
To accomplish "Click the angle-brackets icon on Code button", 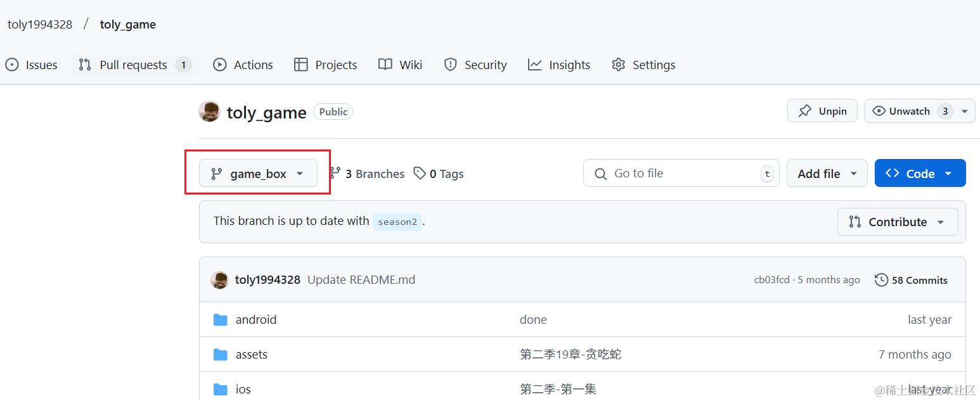I will click(x=893, y=173).
